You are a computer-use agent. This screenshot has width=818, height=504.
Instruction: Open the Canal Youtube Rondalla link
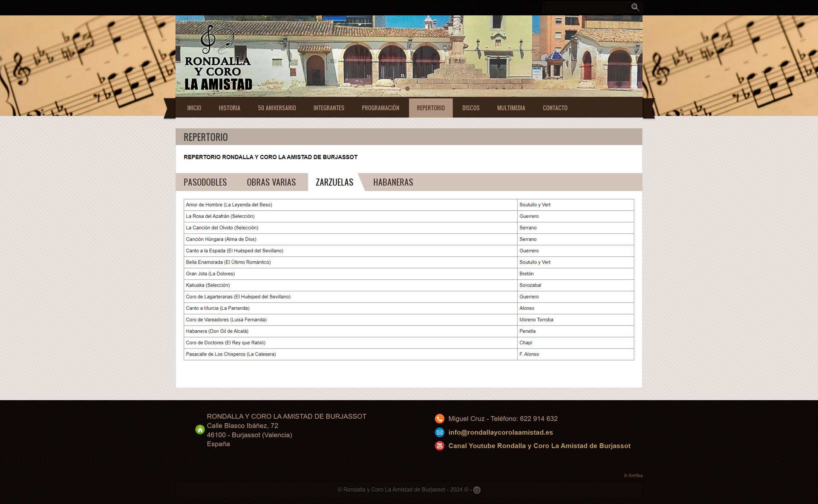[x=539, y=446]
